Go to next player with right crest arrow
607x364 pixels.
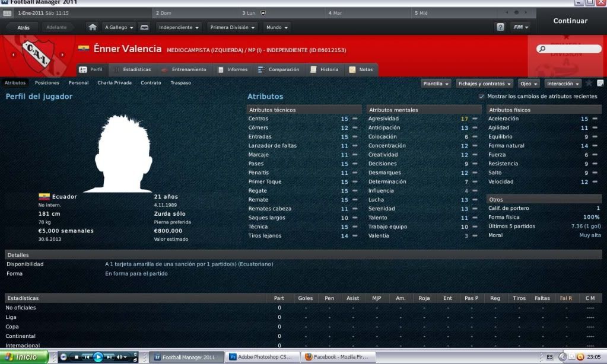(62, 55)
